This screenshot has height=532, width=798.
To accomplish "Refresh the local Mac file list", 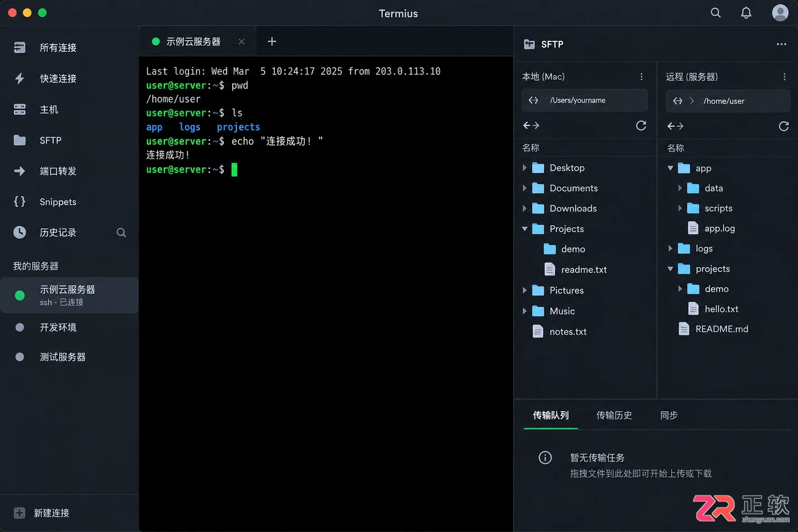I will click(641, 126).
